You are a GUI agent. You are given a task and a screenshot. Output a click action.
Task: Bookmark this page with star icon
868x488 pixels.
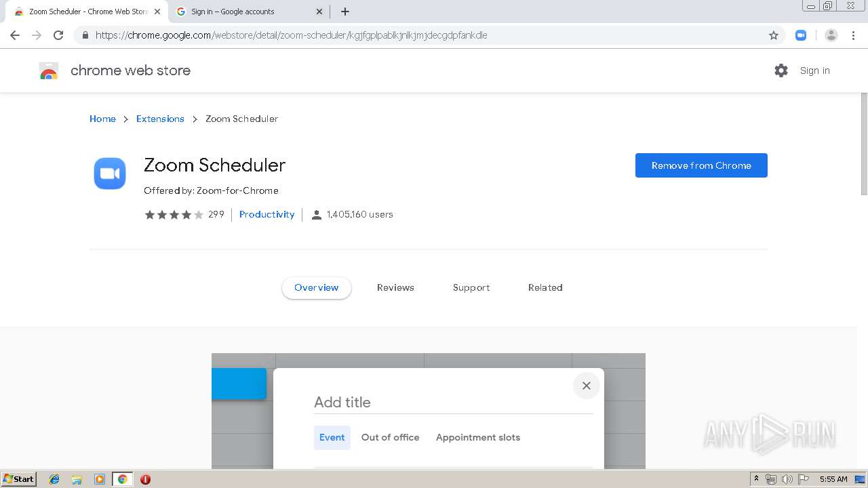pyautogui.click(x=774, y=35)
